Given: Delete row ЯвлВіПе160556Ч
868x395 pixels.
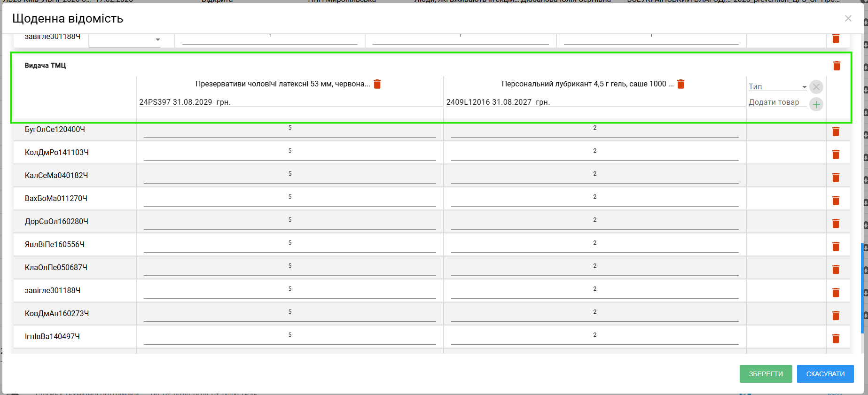Looking at the screenshot, I should click(836, 247).
